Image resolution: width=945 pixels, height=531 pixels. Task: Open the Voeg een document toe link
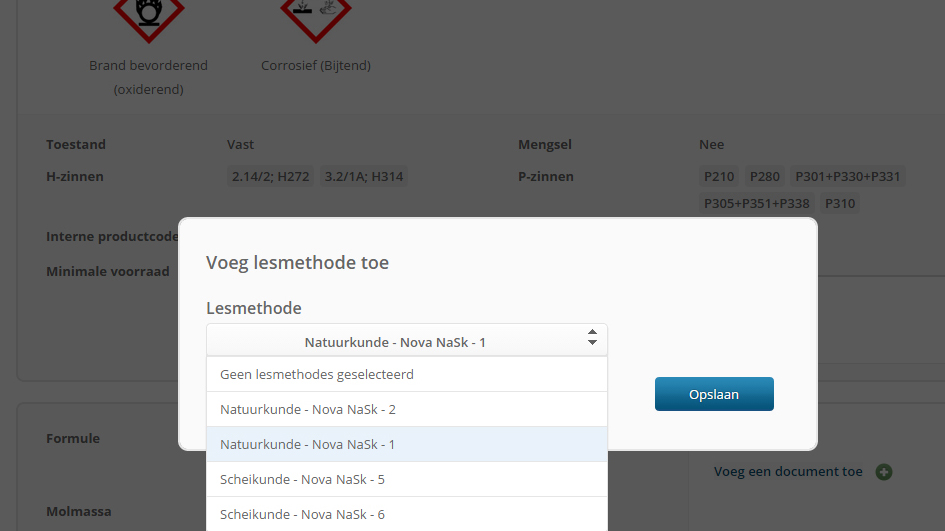point(788,471)
